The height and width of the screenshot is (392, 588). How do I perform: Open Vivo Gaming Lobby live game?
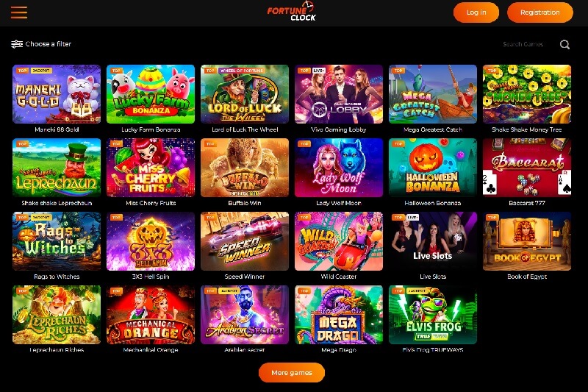(339, 94)
